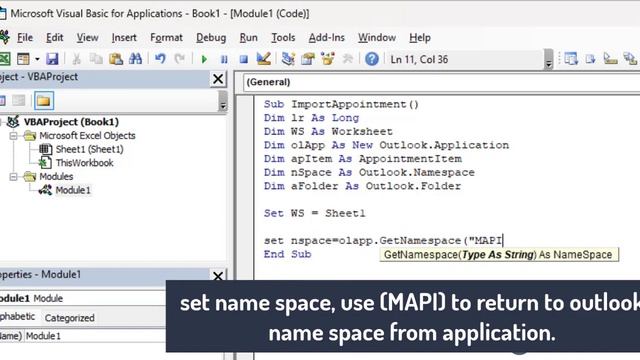The width and height of the screenshot is (640, 360).
Task: Open the dropdown arrow beside Insert UserForm
Action: point(37,59)
